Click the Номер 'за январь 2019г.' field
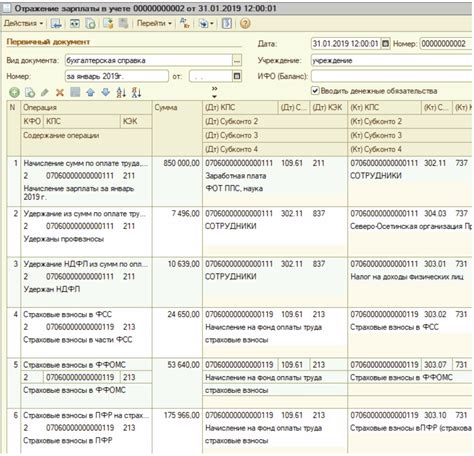The width and height of the screenshot is (474, 456). pos(117,76)
